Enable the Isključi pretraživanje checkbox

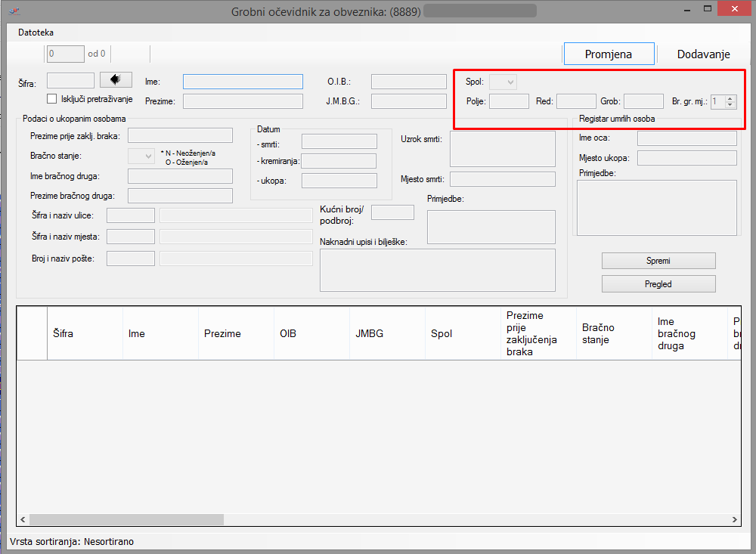pos(52,99)
